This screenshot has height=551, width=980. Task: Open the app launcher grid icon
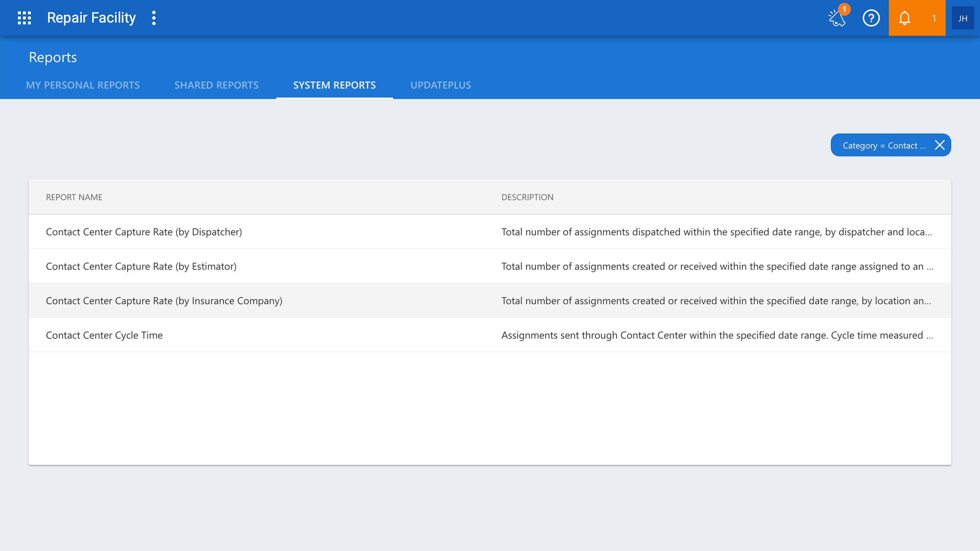(24, 18)
